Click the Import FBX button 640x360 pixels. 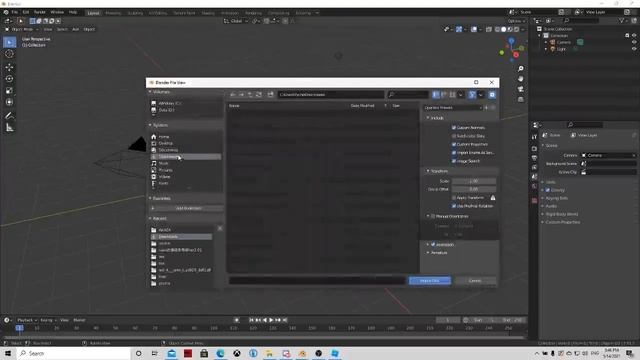click(430, 281)
